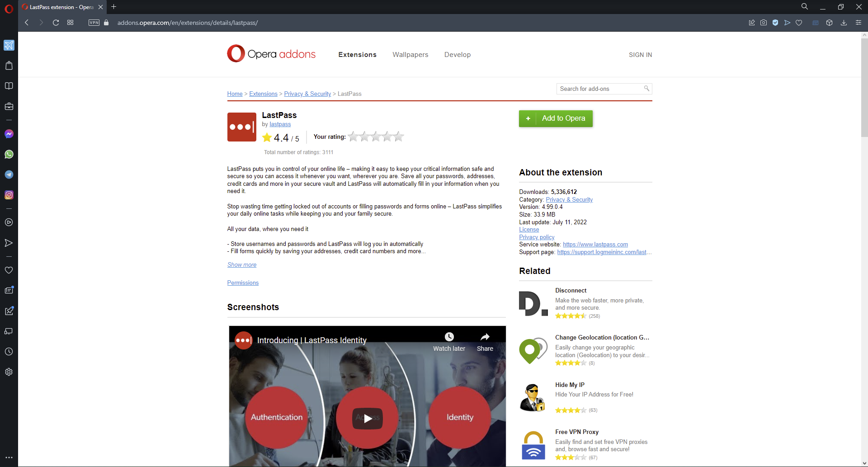Viewport: 868px width, 467px height.
Task: Play the LastPass Identity video
Action: pyautogui.click(x=368, y=418)
